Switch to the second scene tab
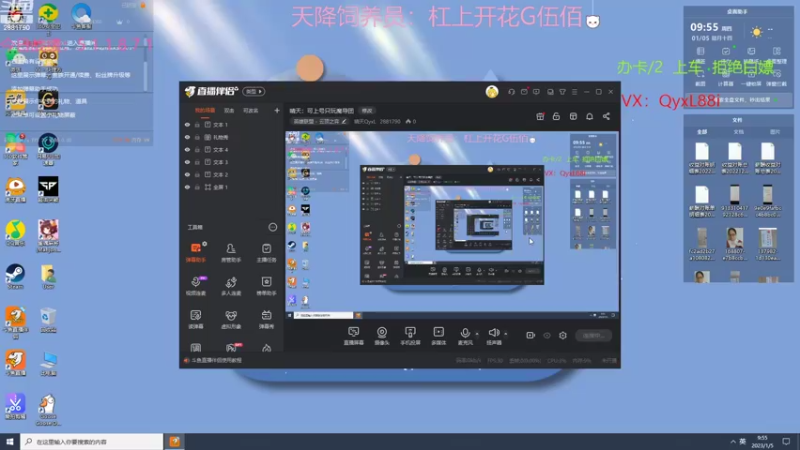 tap(229, 110)
